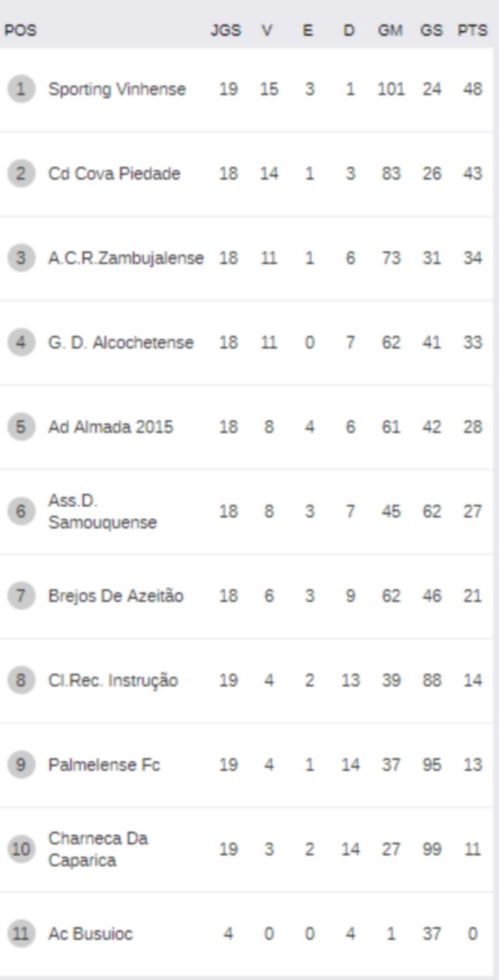Screen dimensions: 499x980
Task: Open Ass.D. Samouquense team page
Action: click(102, 512)
